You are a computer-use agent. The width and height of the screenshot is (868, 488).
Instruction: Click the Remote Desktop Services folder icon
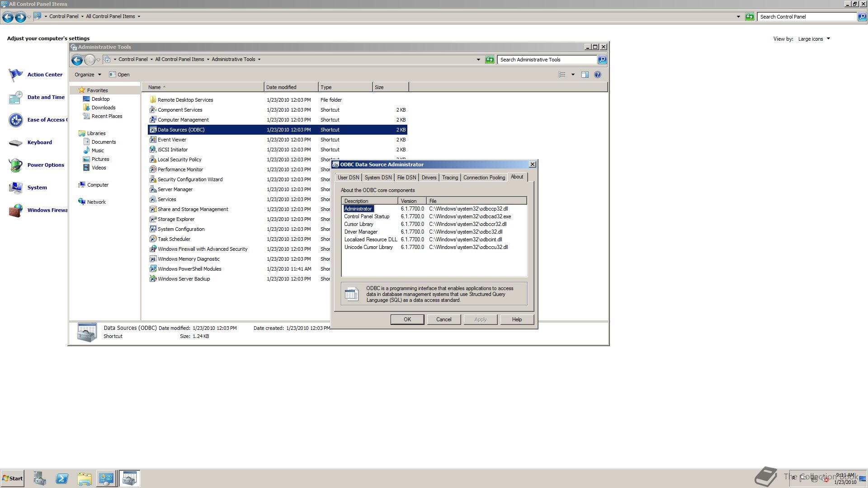click(x=153, y=100)
